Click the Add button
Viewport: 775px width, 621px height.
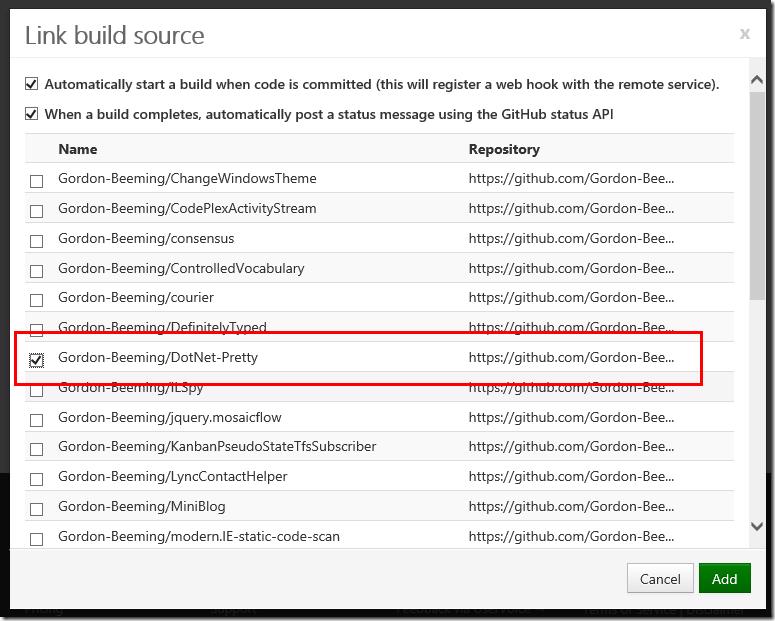(x=725, y=578)
